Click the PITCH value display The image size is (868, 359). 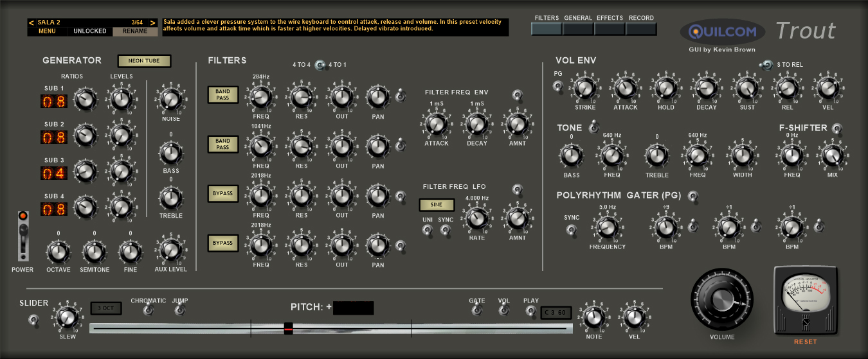coord(353,308)
